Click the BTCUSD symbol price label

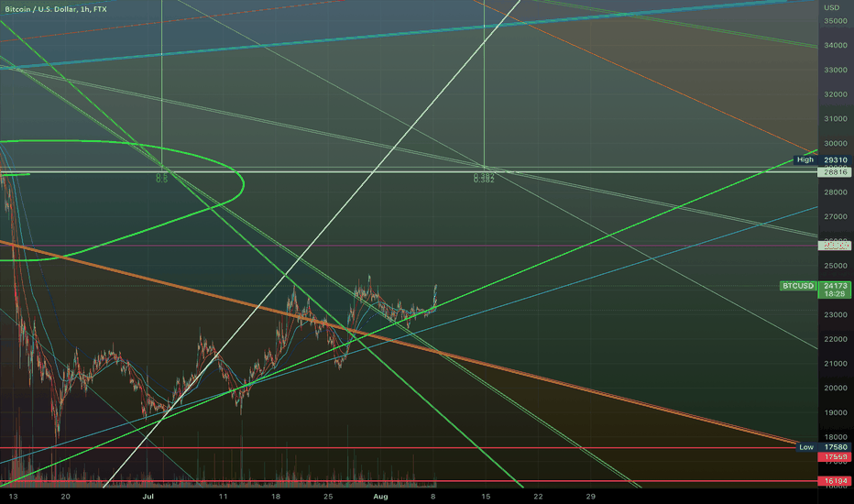click(798, 286)
